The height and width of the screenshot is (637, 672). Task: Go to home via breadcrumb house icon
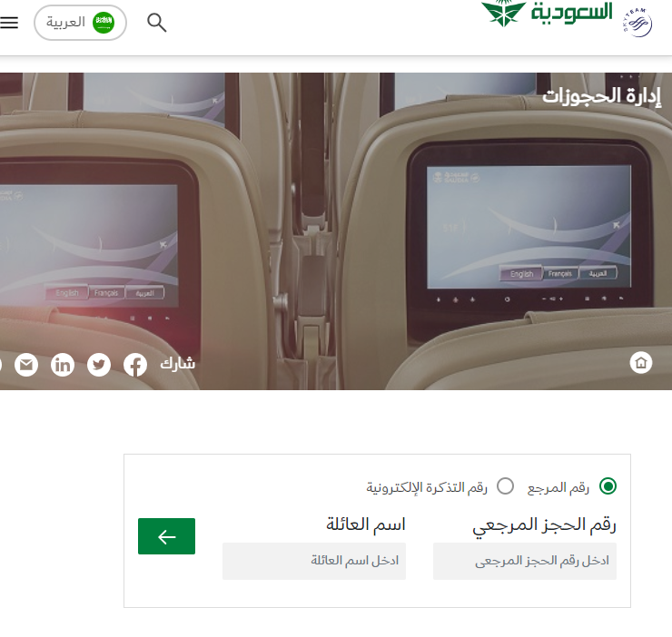pyautogui.click(x=641, y=362)
